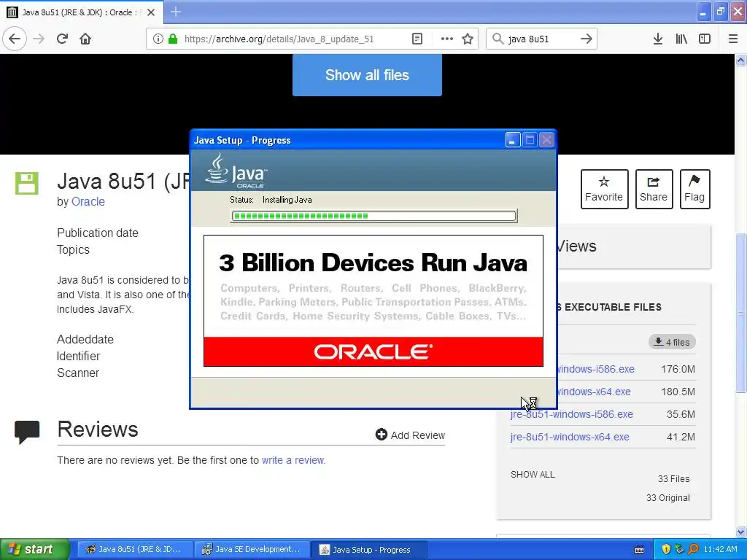The image size is (747, 560).
Task: Toggle reader view in address bar
Action: (x=417, y=39)
